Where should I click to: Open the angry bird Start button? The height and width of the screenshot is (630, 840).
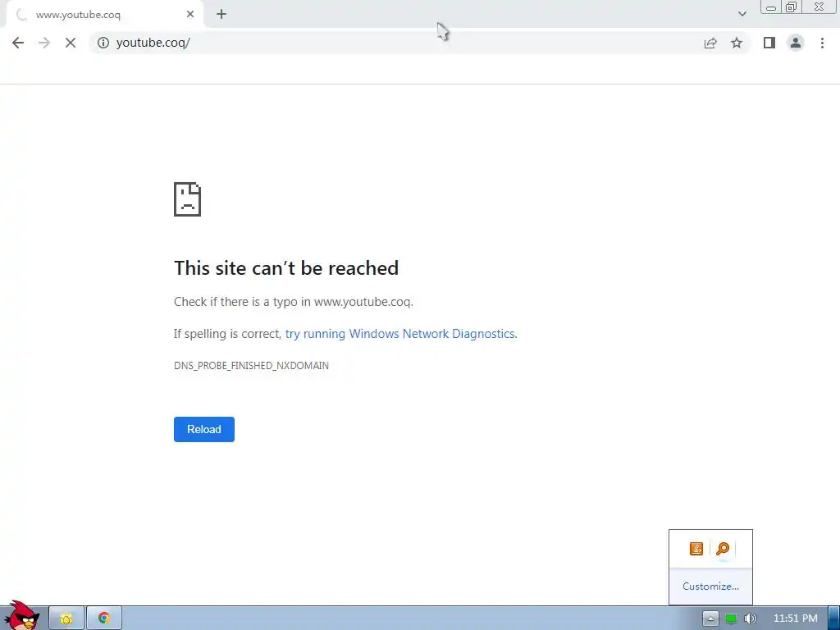(x=22, y=616)
